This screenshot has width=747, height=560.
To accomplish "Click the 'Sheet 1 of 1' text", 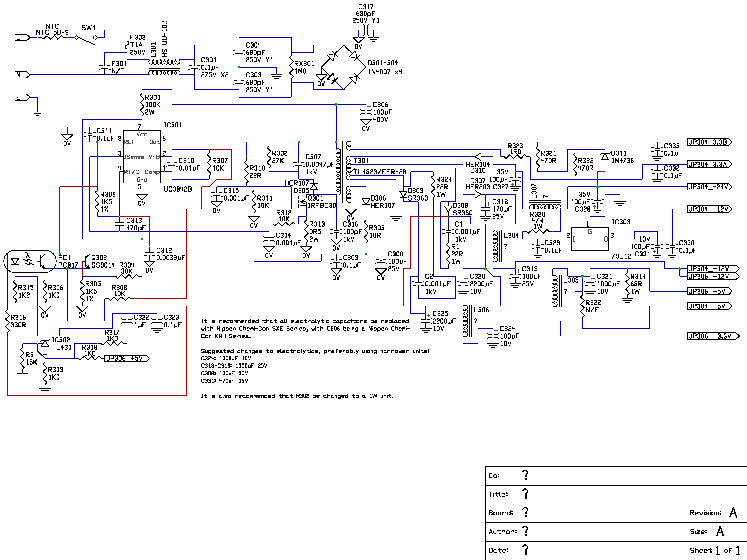I will pos(716,550).
